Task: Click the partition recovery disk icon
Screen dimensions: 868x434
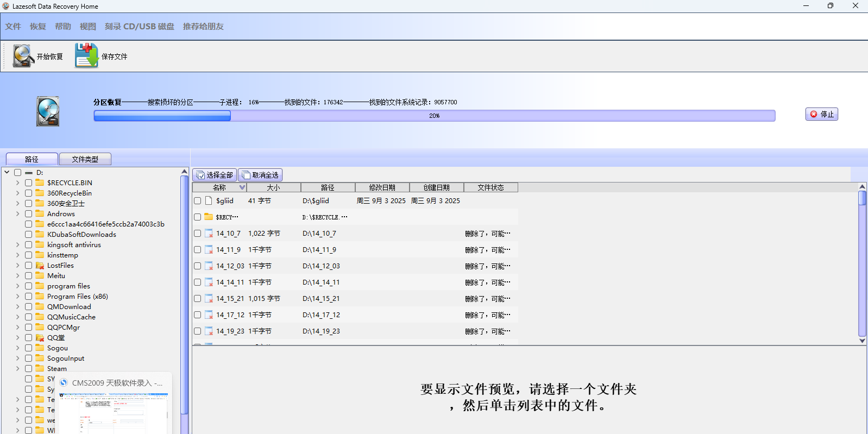Action: tap(48, 111)
